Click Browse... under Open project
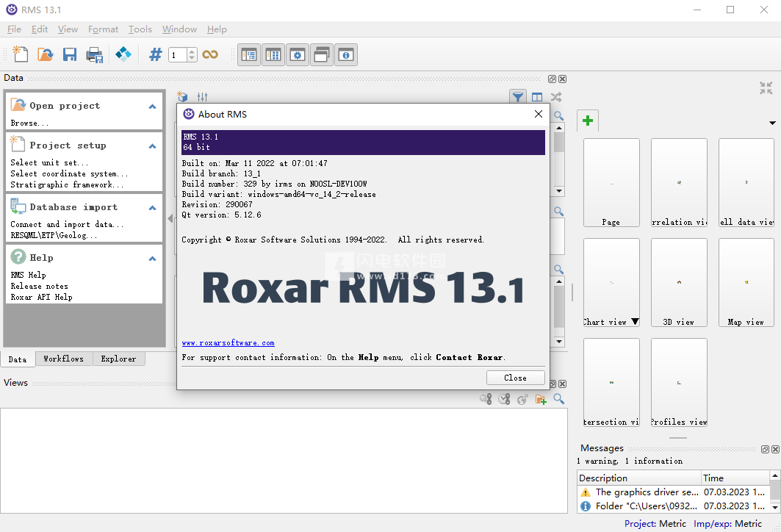Viewport: 781px width, 532px height. pyautogui.click(x=29, y=123)
